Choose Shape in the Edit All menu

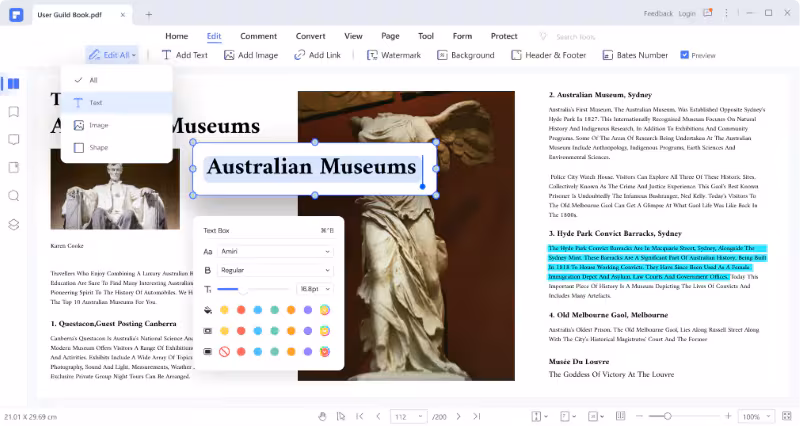[x=116, y=147]
